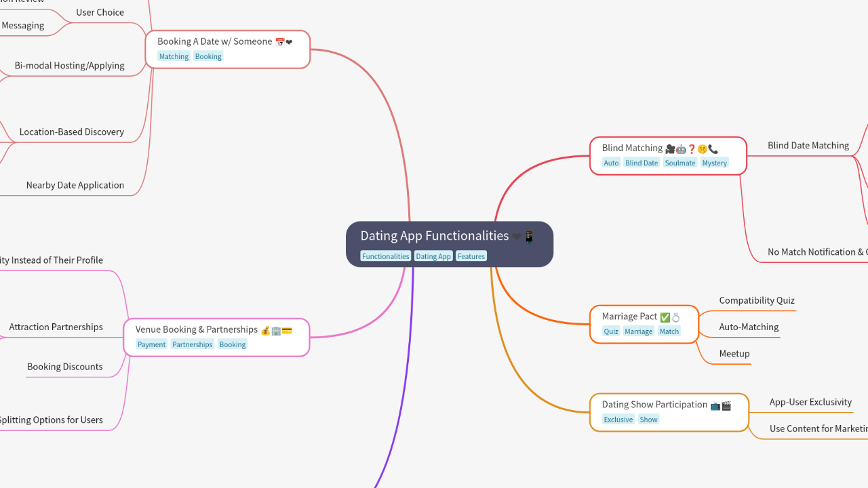Image resolution: width=868 pixels, height=488 pixels.
Task: Select the Dating Show Participation node
Action: (669, 412)
